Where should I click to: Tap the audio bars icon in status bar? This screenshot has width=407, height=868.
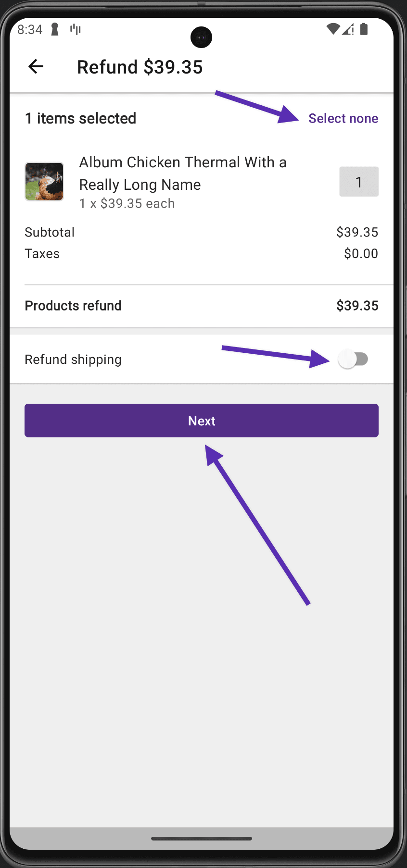click(x=75, y=30)
